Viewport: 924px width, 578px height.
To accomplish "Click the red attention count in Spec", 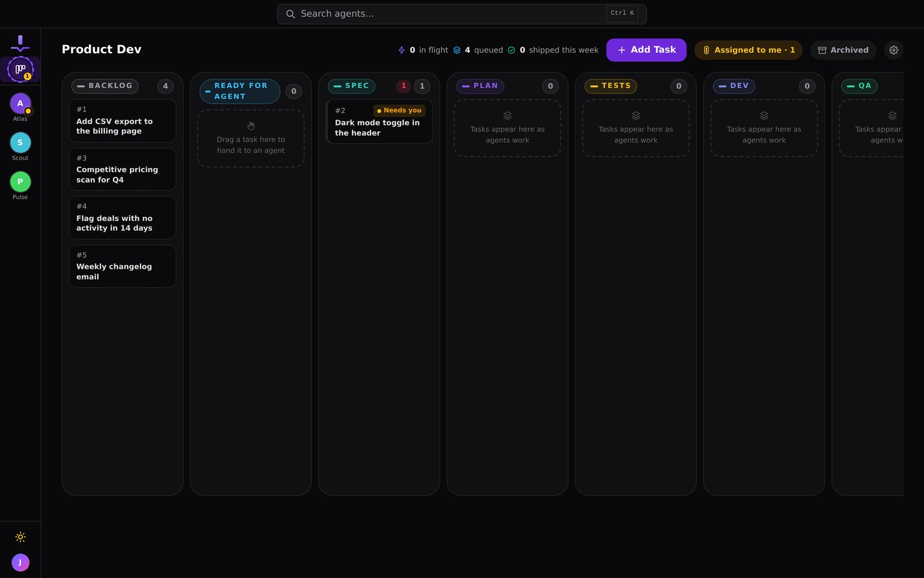I will [404, 86].
